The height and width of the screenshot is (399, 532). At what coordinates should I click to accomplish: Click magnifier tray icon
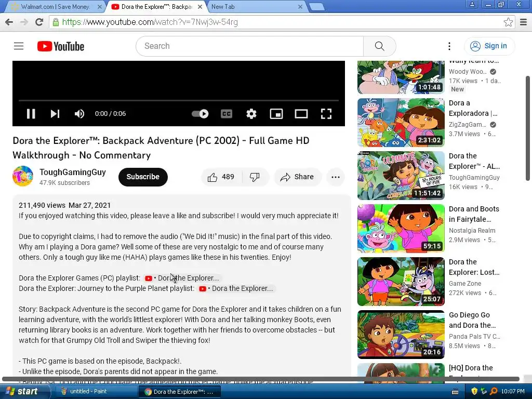click(x=494, y=392)
